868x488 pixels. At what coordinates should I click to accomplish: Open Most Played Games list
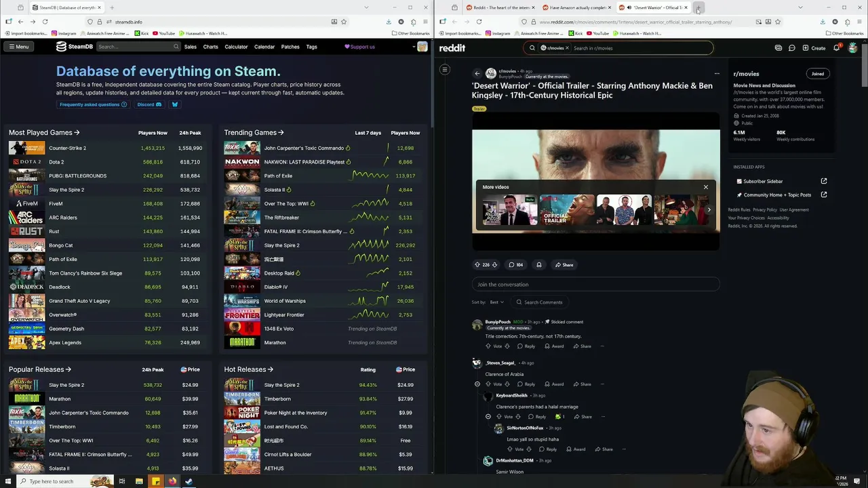[x=44, y=133]
